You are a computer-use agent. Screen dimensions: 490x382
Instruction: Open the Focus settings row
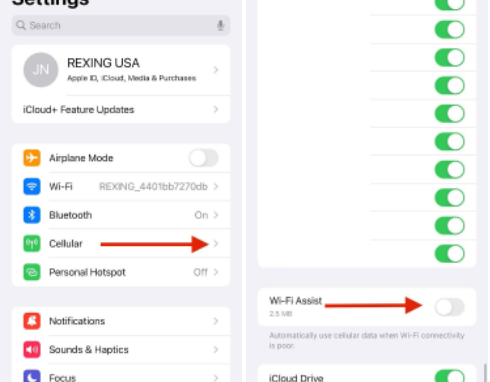(x=121, y=376)
